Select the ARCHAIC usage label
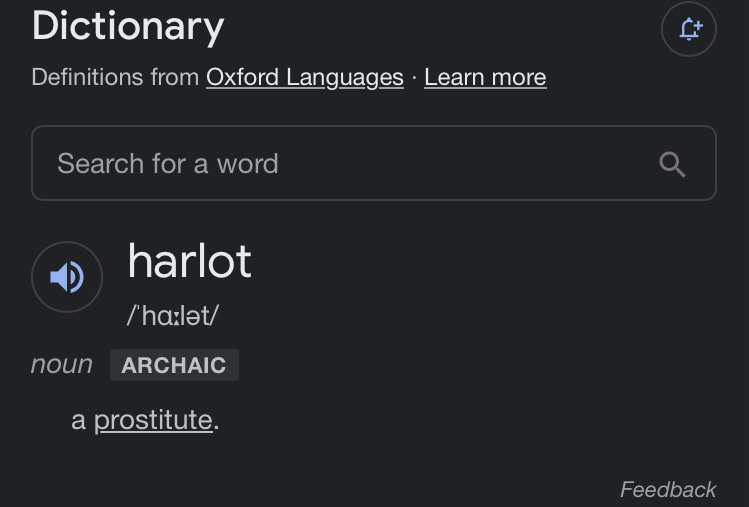The height and width of the screenshot is (507, 749). click(x=174, y=365)
